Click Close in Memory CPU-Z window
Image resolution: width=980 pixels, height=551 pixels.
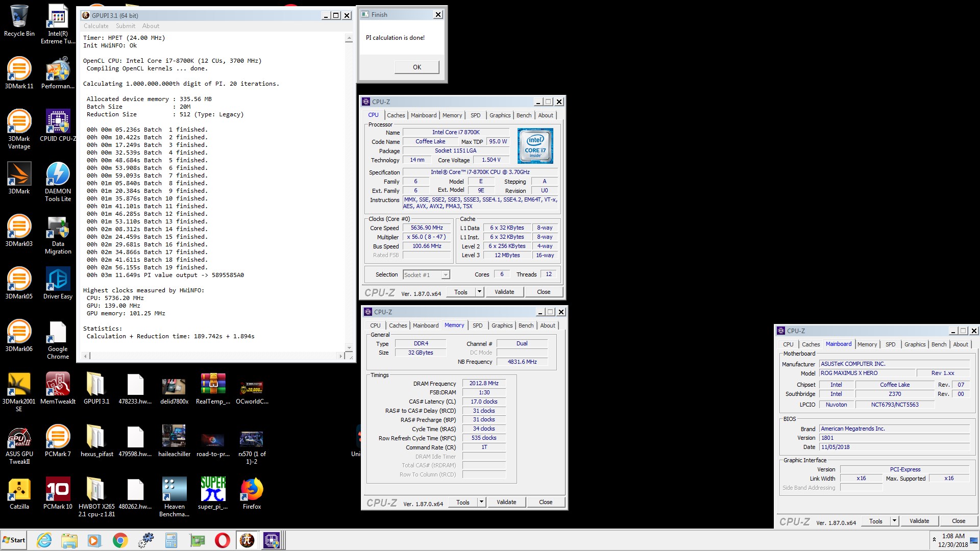click(x=546, y=503)
